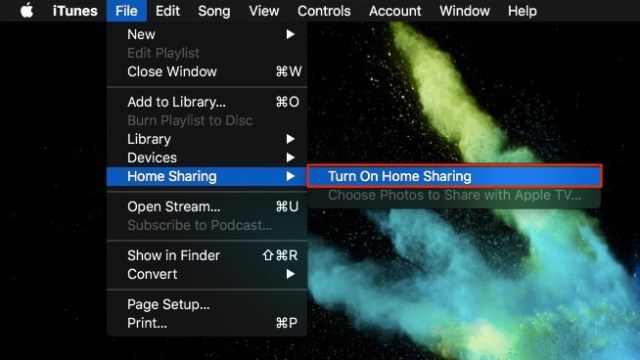Open the View menu
This screenshot has width=640, height=360.
point(264,11)
